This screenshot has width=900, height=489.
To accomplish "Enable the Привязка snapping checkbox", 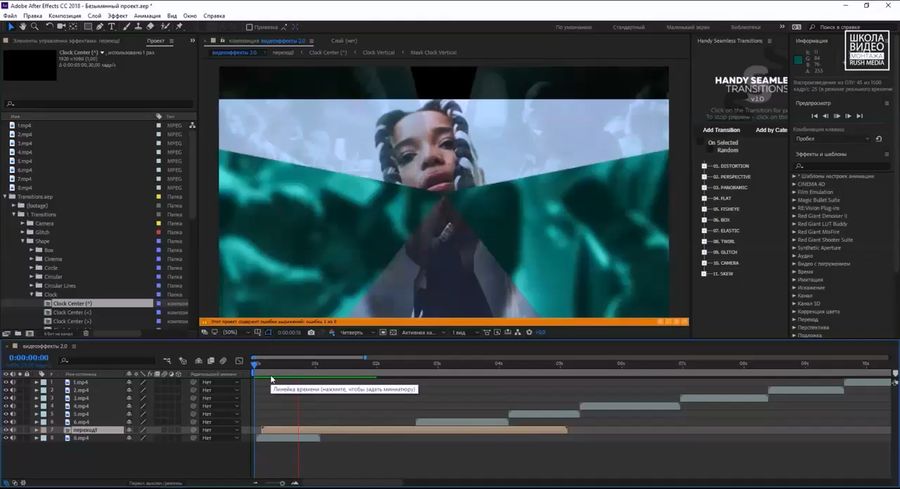I will click(249, 27).
